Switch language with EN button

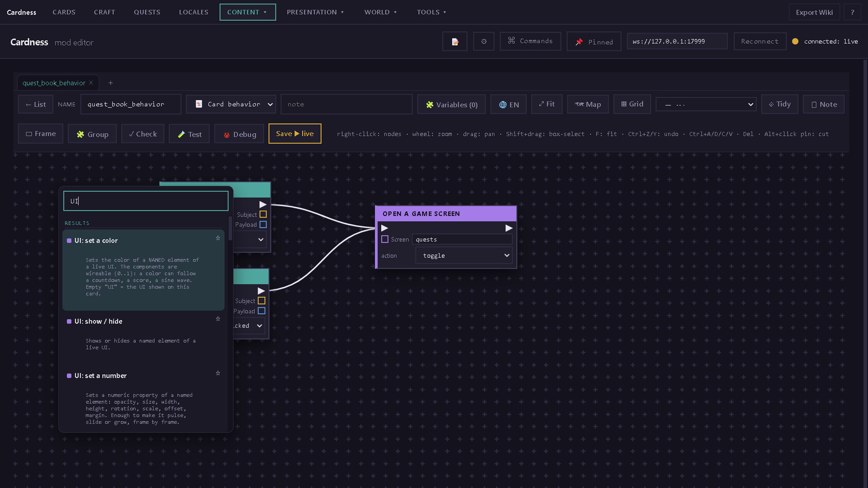coord(509,104)
